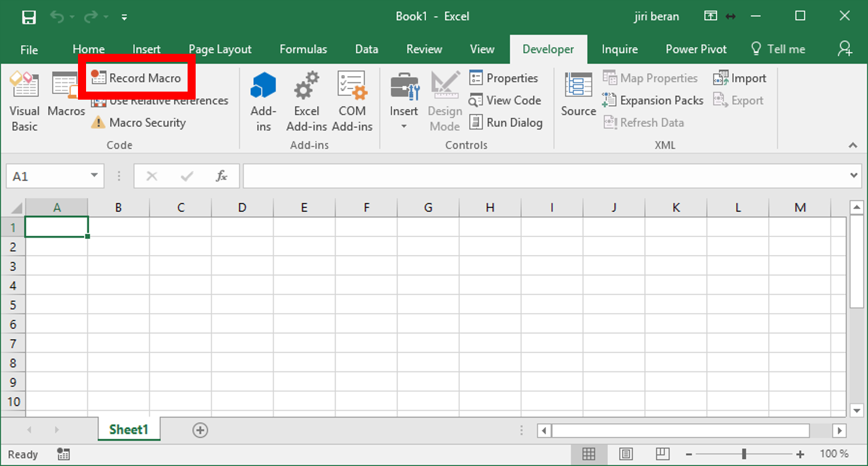Click Export XML

coord(738,100)
